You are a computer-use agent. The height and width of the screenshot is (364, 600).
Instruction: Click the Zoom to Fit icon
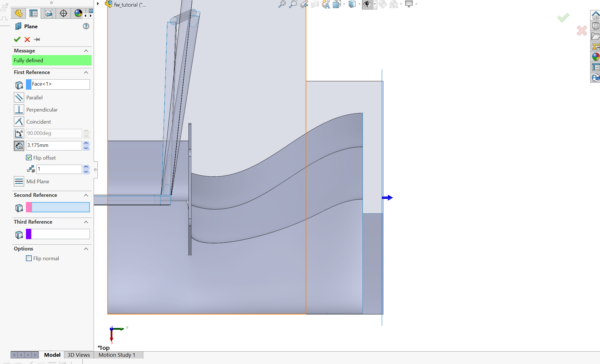click(x=282, y=4)
